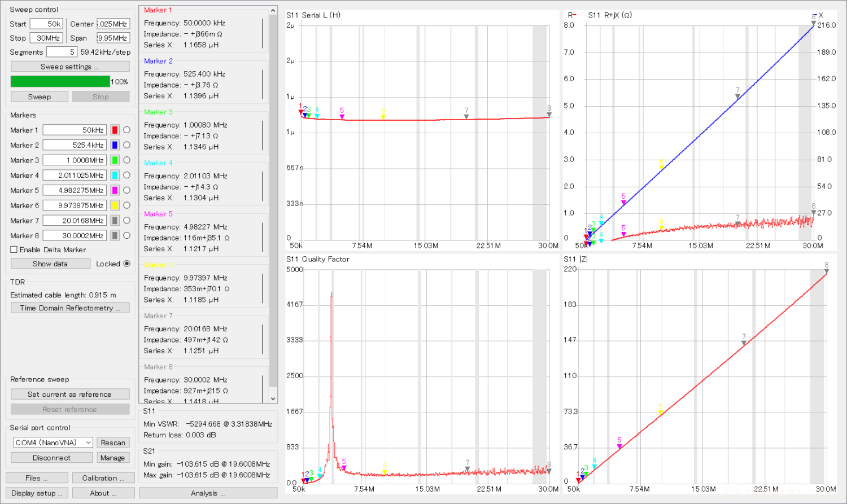Screen dimensions: 847x504
Task: Open the Display setup window
Action: [37, 493]
